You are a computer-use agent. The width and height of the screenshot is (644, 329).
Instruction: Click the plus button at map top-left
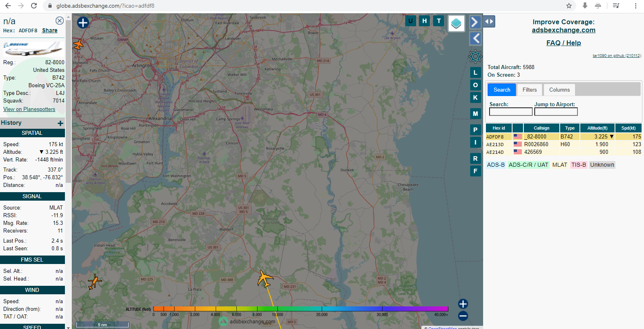tap(83, 23)
